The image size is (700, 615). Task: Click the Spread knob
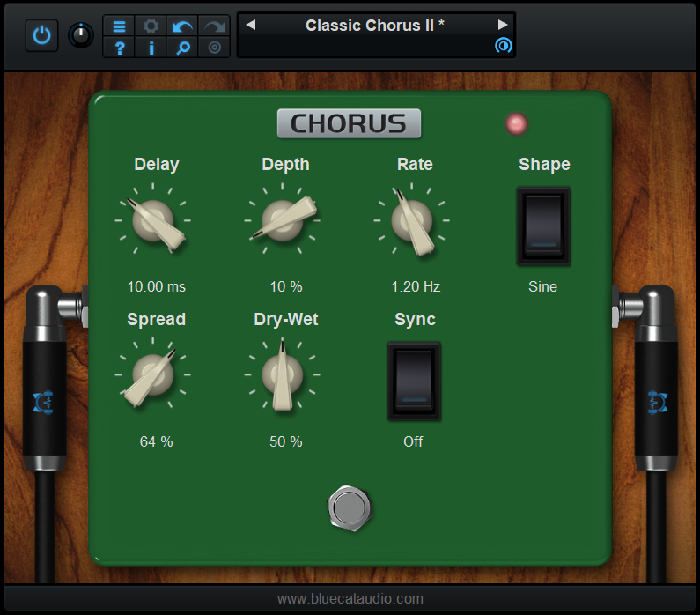(153, 374)
